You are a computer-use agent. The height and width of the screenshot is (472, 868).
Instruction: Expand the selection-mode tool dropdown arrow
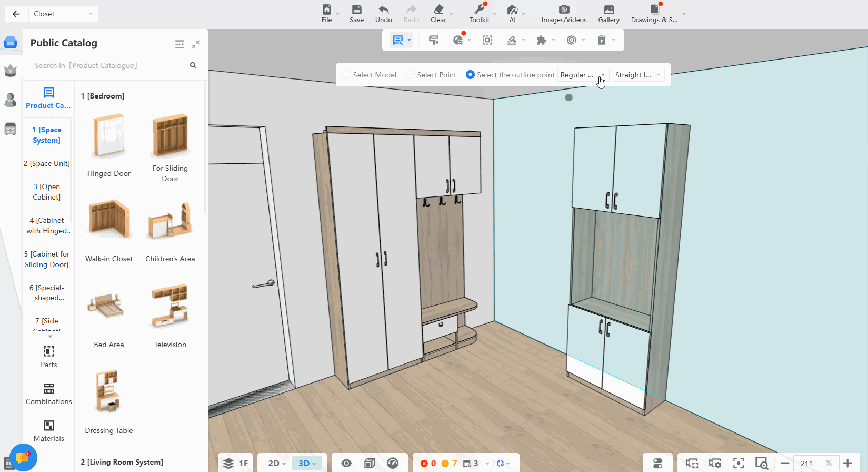coord(410,40)
